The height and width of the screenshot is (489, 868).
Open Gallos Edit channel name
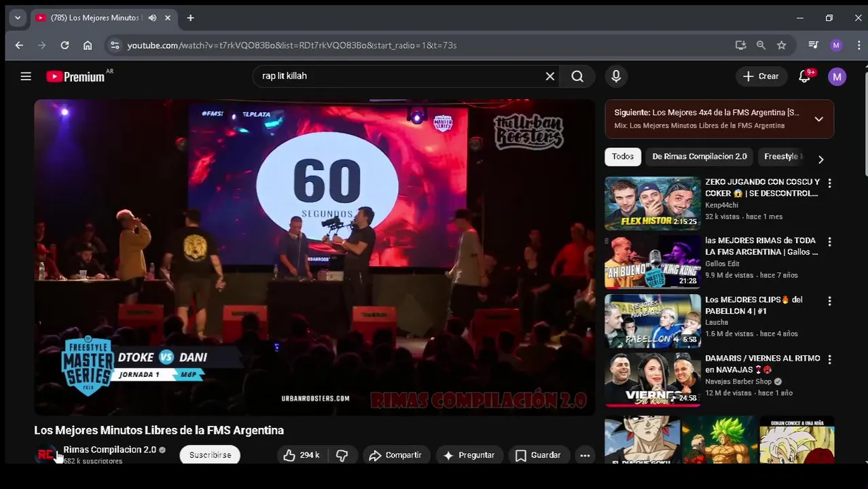click(722, 264)
